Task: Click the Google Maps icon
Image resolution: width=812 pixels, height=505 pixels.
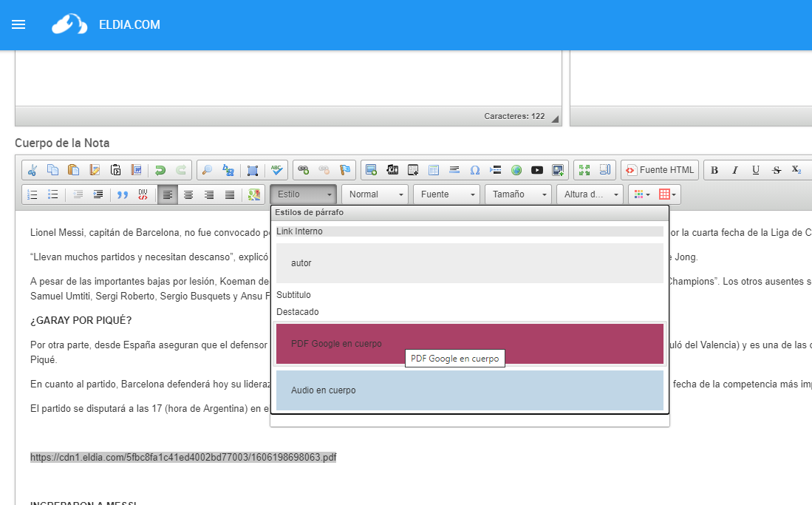Action: click(254, 194)
